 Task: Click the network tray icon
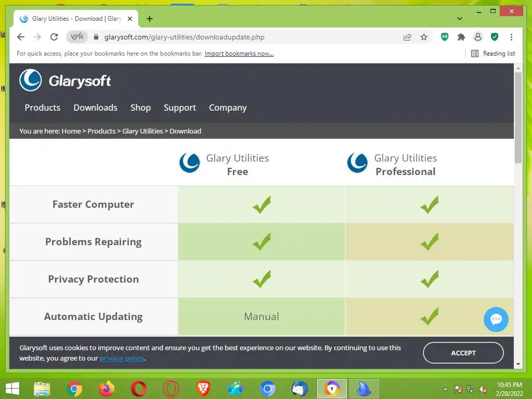[x=471, y=389]
